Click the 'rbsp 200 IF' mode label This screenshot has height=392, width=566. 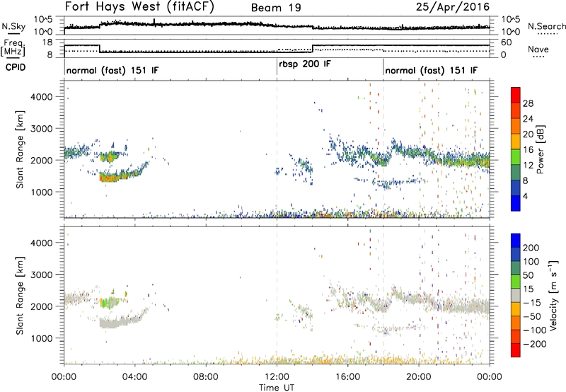point(305,64)
